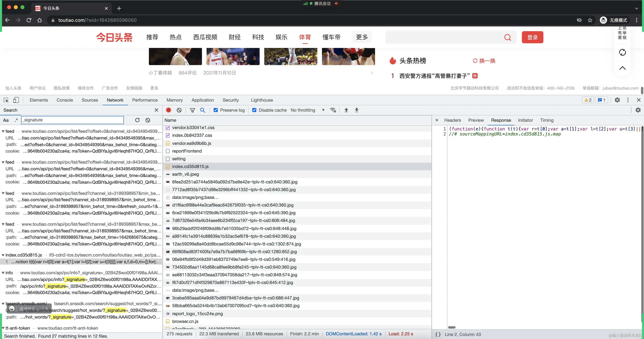Open the network request filter funnel
Viewport: 644px width, 339px height.
(x=193, y=110)
